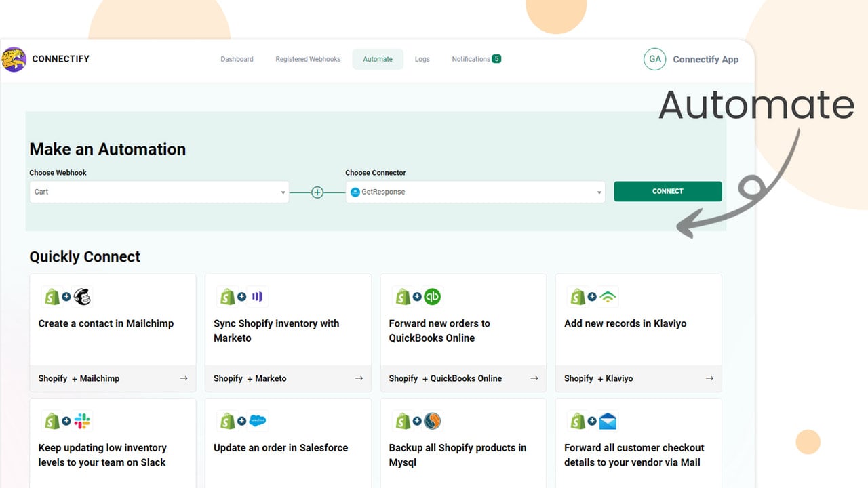Click the Klaviyo green wifi-style icon
The width and height of the screenshot is (868, 488).
click(608, 297)
